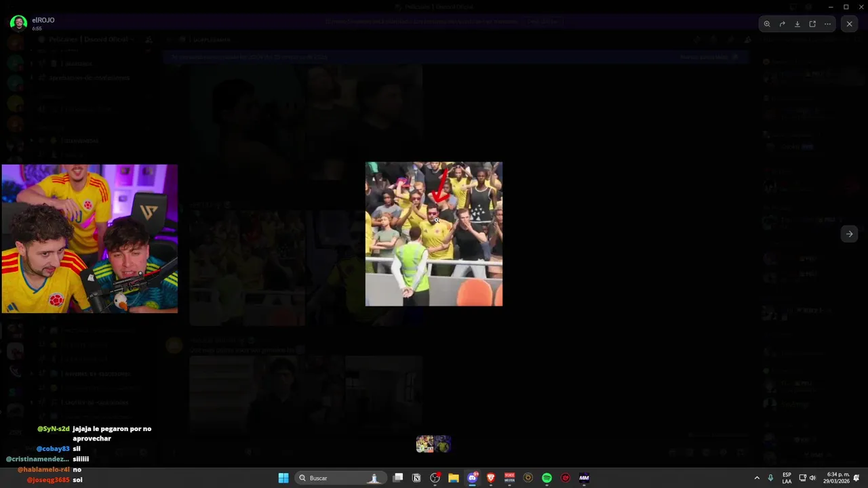Forward the image using the curved arrow icon
Image resolution: width=868 pixels, height=488 pixels.
782,24
